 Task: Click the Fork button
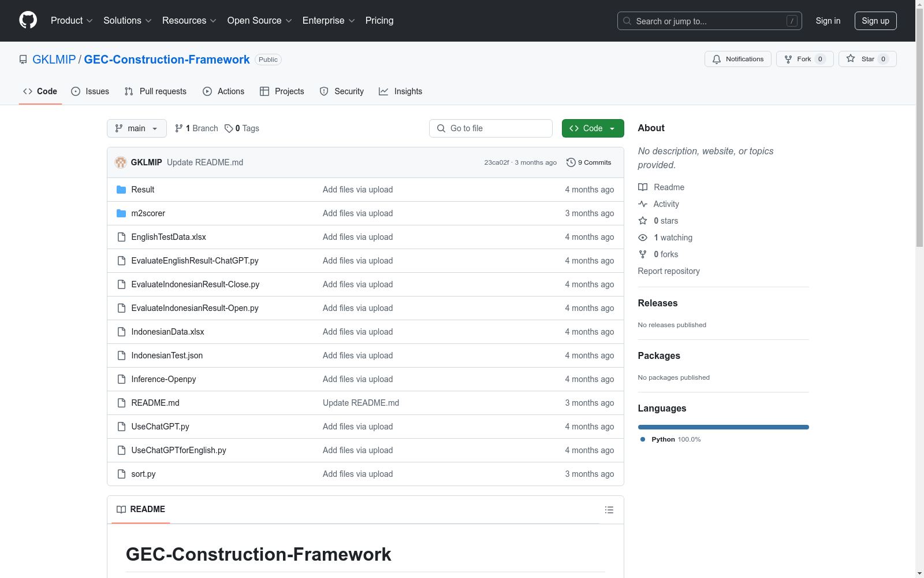click(x=804, y=59)
